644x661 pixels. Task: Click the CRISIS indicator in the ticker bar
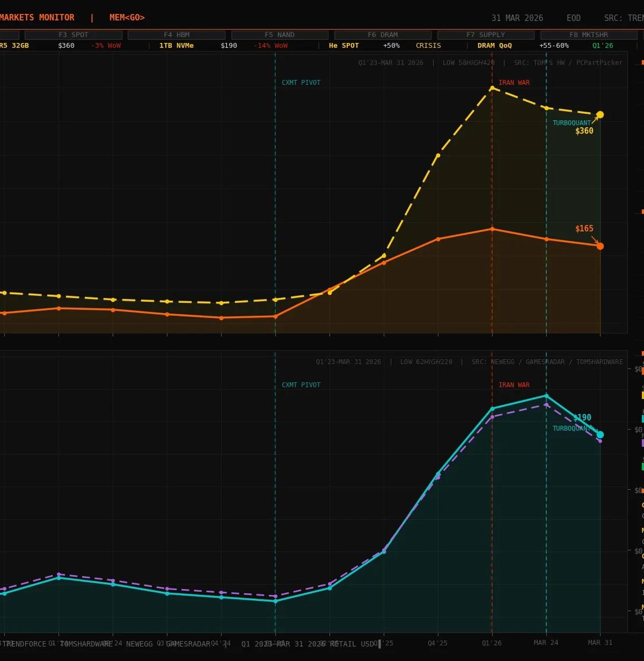tap(428, 46)
